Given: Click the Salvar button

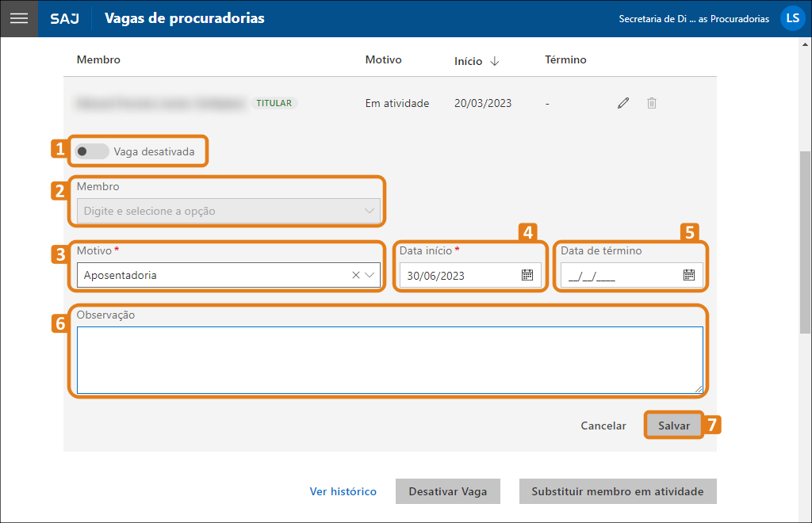Looking at the screenshot, I should pos(673,426).
